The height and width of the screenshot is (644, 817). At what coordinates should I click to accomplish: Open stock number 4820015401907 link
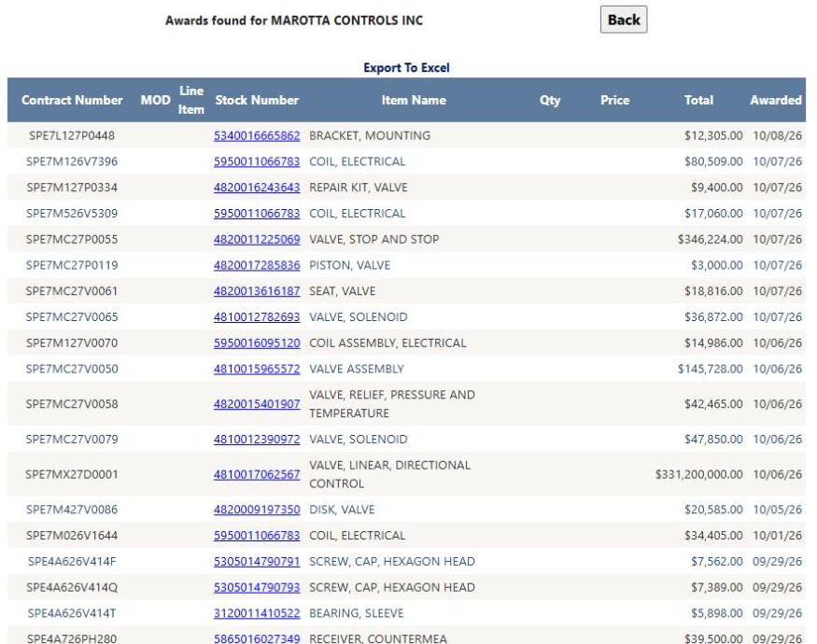(x=257, y=404)
